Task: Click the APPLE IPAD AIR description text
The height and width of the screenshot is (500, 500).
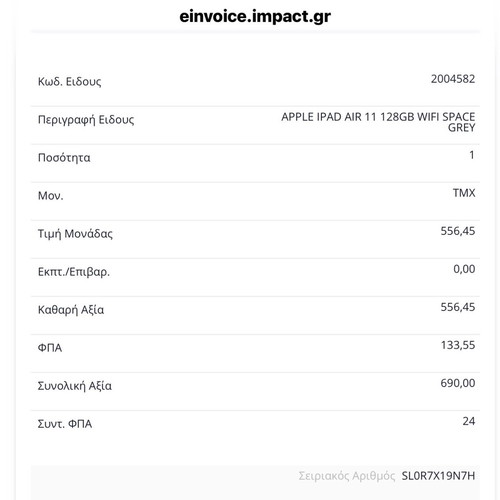Action: [378, 122]
